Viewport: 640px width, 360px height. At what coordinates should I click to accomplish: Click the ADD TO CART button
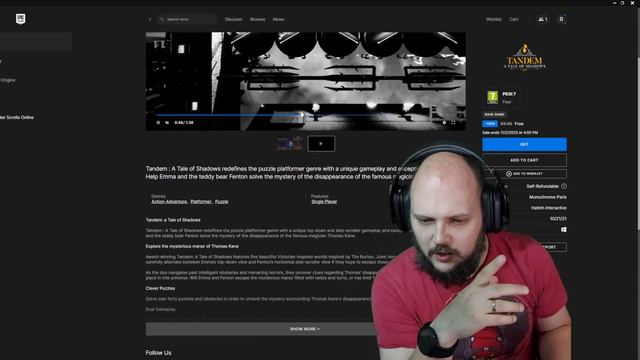tap(524, 160)
